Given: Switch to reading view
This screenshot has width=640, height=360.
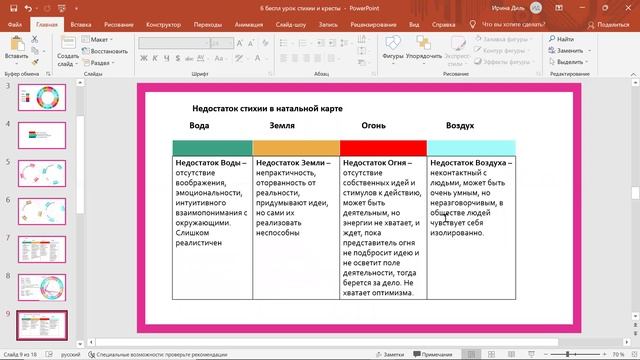Looking at the screenshot, I should click(x=511, y=354).
